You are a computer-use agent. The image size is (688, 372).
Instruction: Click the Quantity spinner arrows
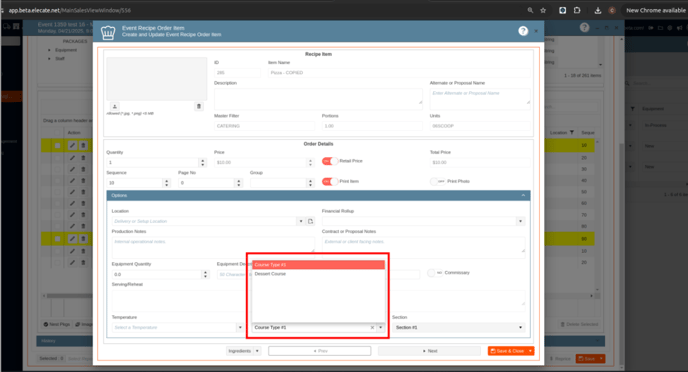click(x=202, y=163)
